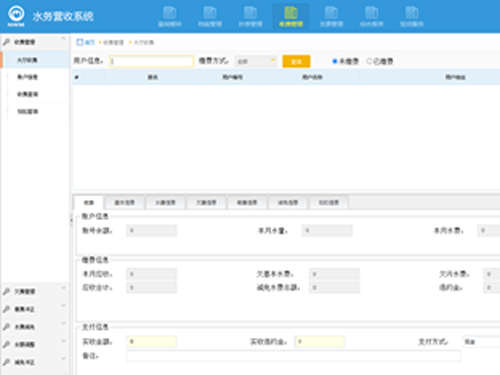The width and height of the screenshot is (500, 375).
Task: Click the 账号余额 value field
Action: pyautogui.click(x=152, y=230)
